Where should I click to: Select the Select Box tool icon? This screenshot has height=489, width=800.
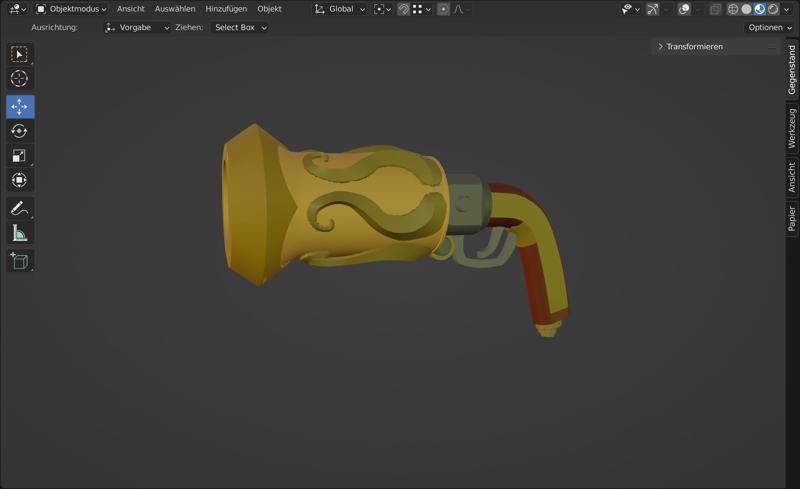[x=19, y=54]
